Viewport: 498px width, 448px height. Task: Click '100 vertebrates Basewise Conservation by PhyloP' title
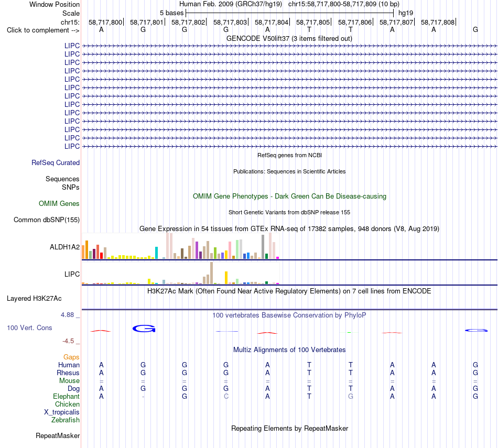coord(289,315)
